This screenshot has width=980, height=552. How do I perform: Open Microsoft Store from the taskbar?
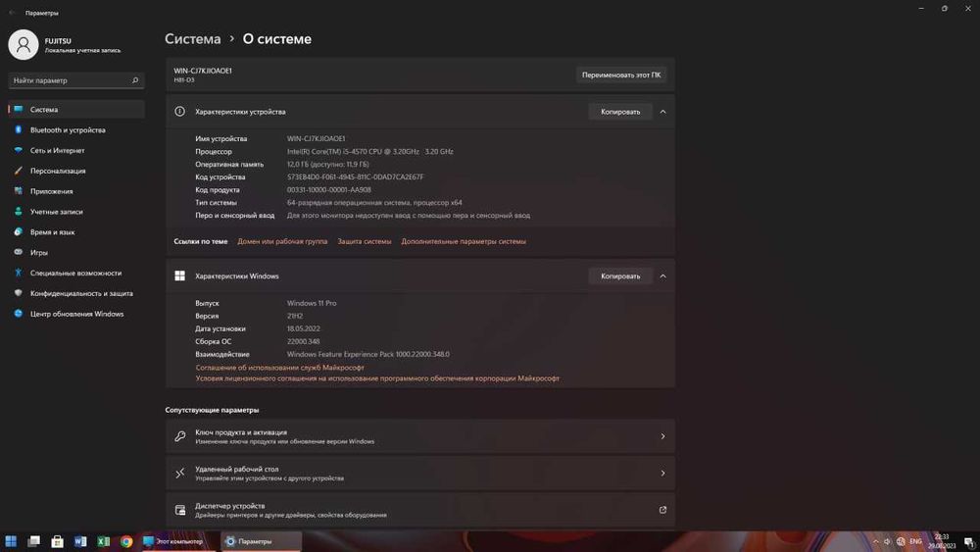click(57, 541)
